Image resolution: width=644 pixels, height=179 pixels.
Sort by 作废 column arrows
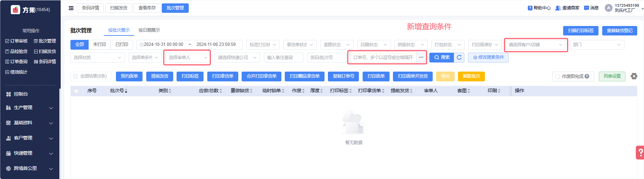point(303,91)
